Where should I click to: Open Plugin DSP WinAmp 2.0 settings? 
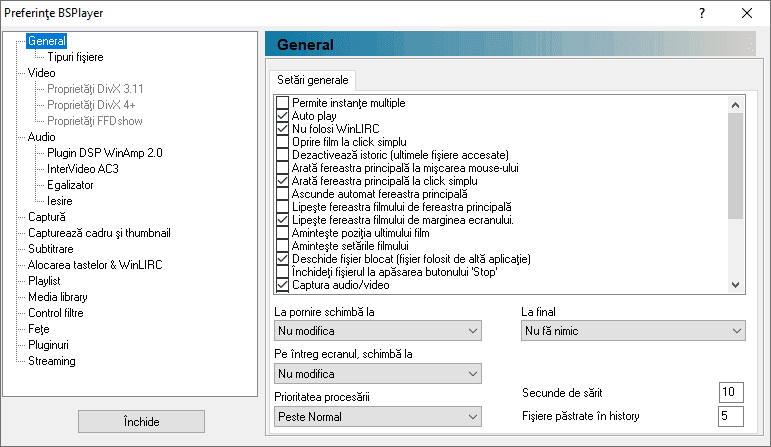pos(104,153)
